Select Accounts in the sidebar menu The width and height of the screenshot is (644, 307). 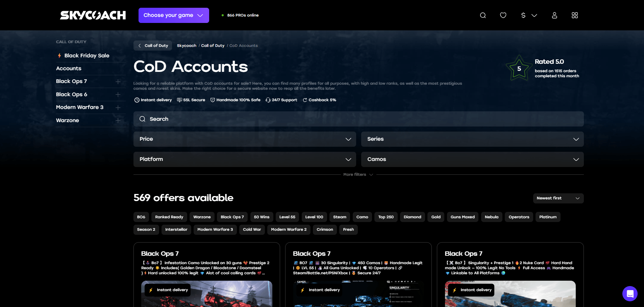click(69, 68)
